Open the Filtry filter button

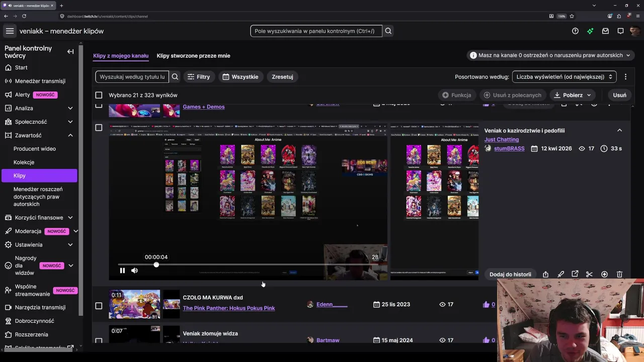[x=198, y=77]
